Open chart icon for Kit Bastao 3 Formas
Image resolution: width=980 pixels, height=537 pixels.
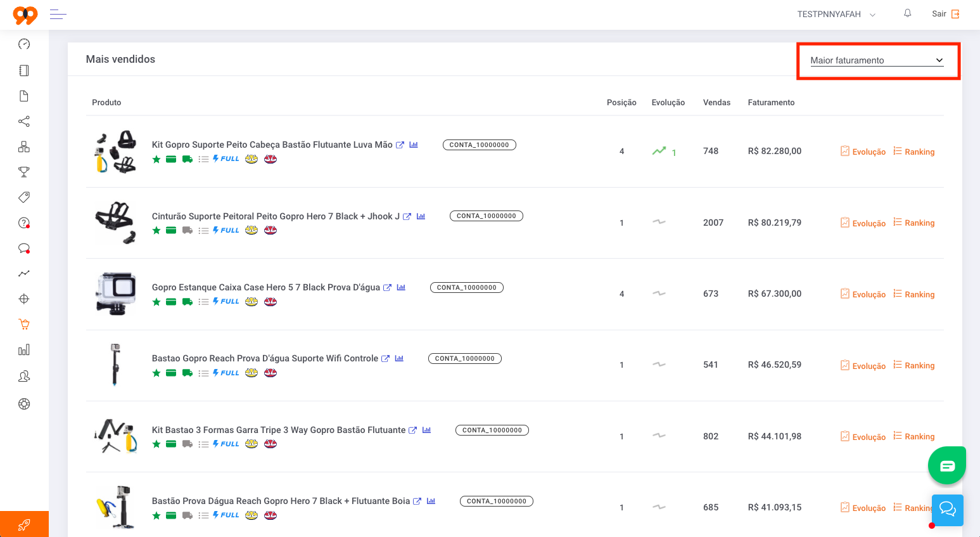click(426, 430)
